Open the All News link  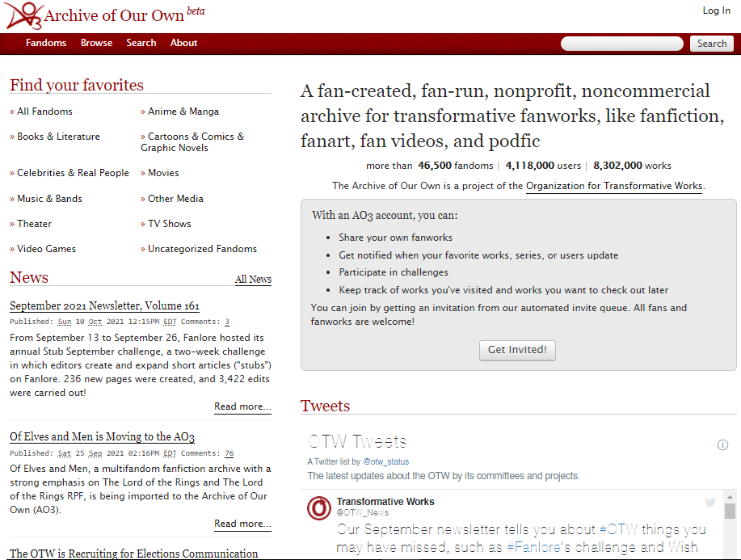[x=253, y=280]
